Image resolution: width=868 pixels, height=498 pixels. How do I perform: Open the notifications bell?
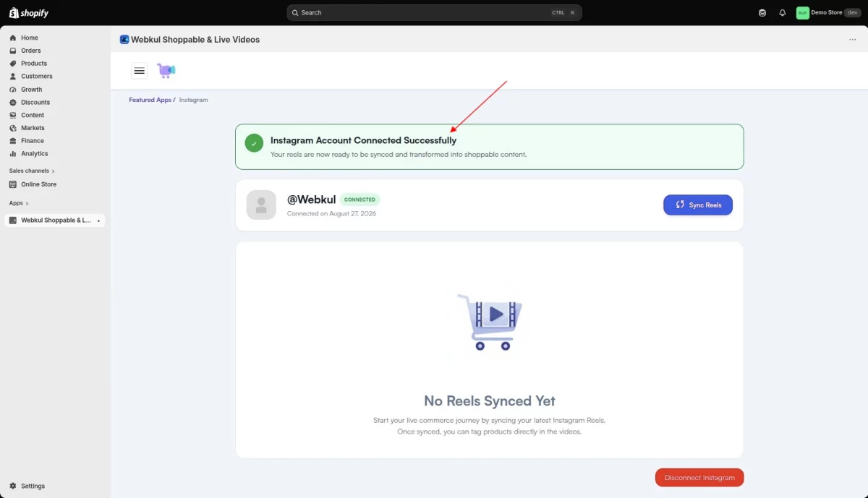click(783, 12)
